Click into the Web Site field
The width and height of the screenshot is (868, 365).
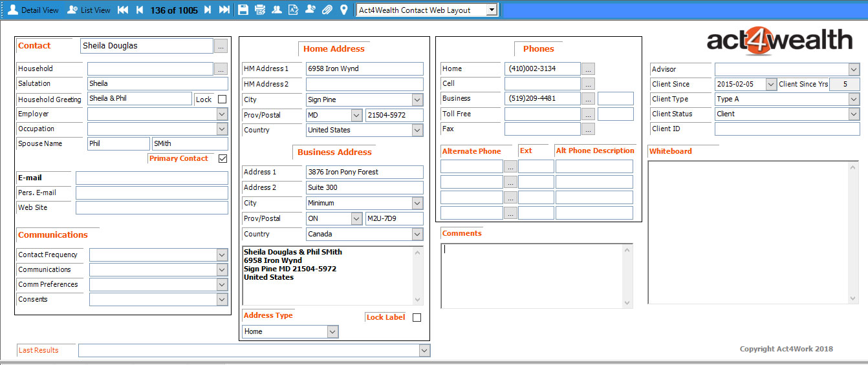pos(152,207)
